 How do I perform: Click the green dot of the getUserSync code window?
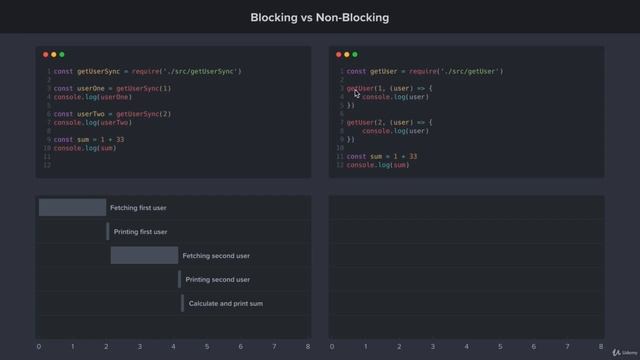click(62, 54)
